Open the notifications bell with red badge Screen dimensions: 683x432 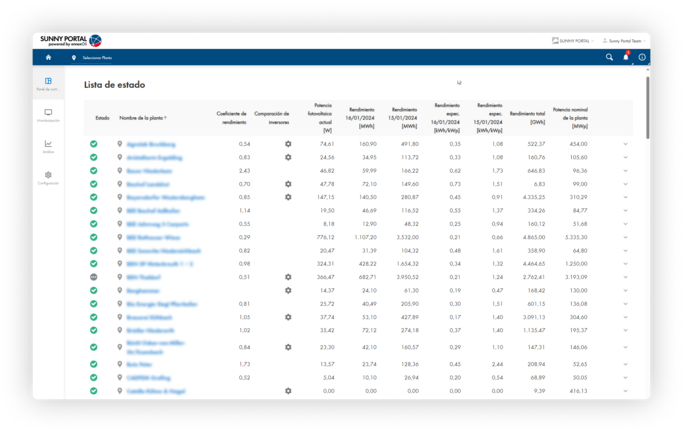click(626, 57)
